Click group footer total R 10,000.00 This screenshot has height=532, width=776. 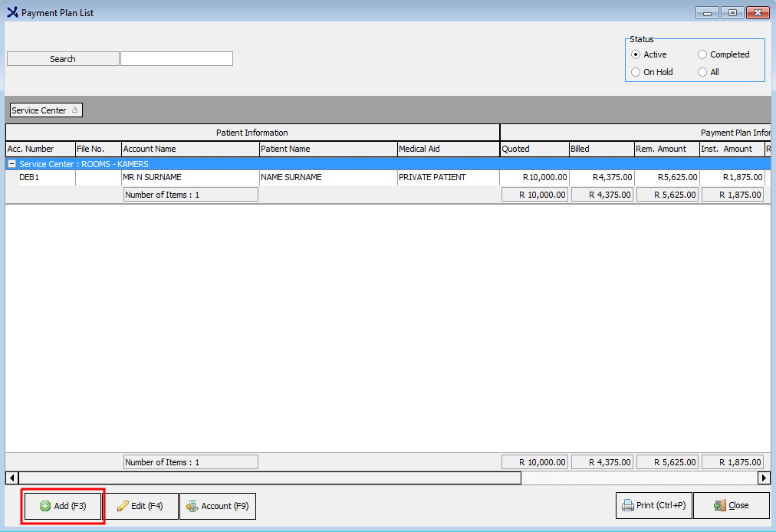535,195
